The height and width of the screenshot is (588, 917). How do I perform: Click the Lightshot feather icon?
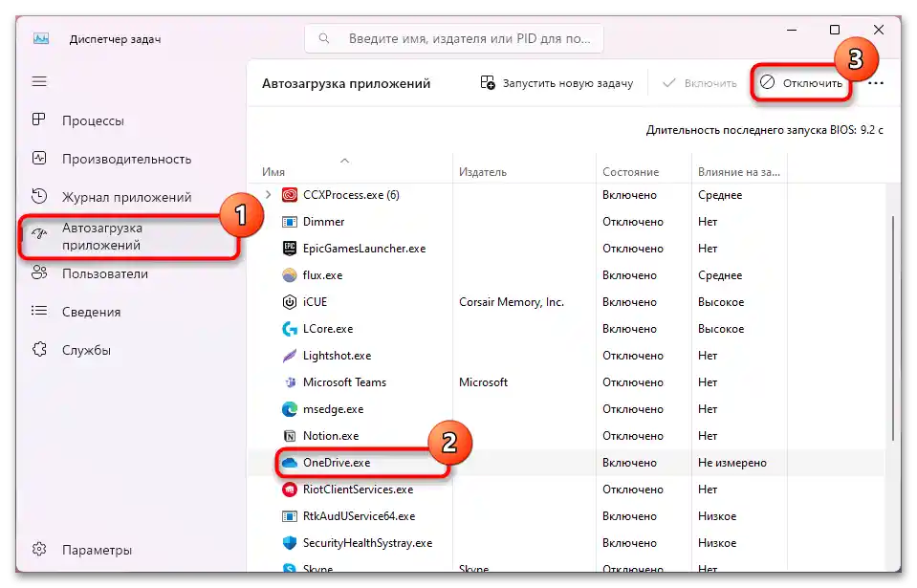[289, 355]
